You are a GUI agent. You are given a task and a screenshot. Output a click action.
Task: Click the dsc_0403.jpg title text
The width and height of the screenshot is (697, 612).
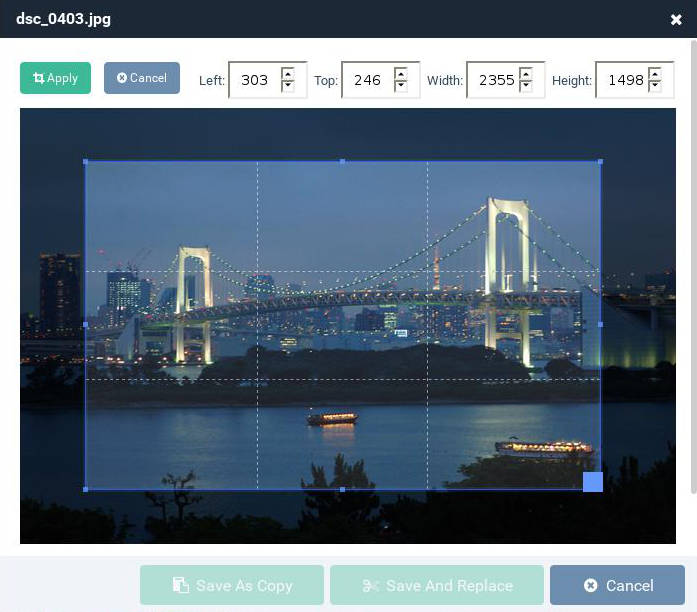click(x=64, y=19)
